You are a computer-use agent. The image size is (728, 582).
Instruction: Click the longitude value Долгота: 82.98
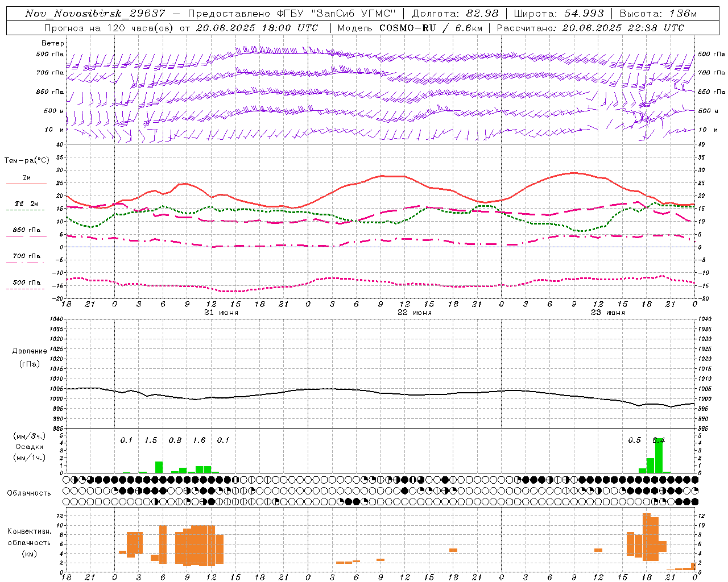[455, 13]
